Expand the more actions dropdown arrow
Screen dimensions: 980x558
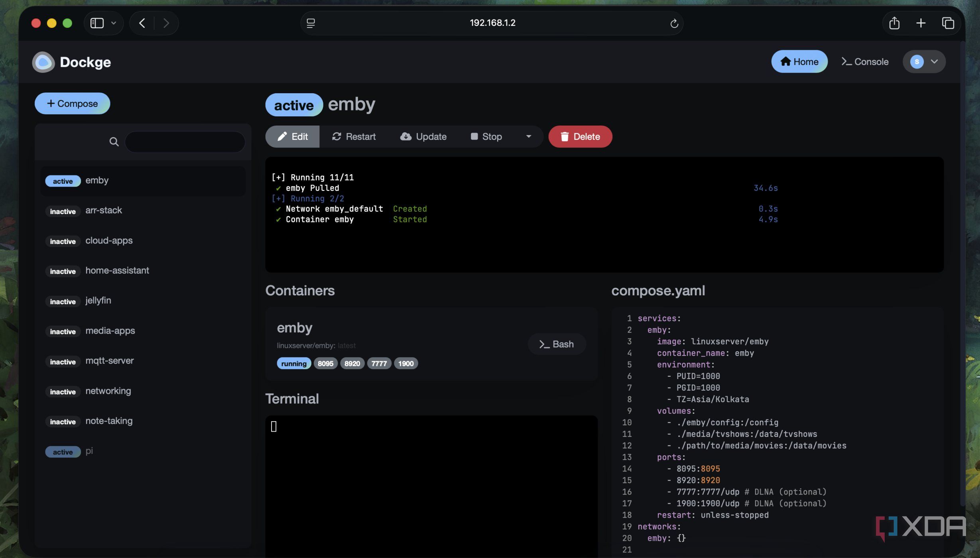(529, 137)
